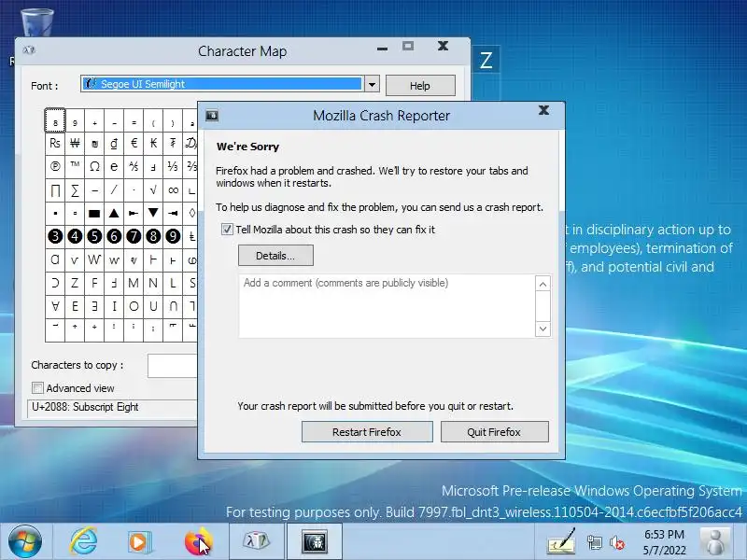Screen dimensions: 747x560
Task: Switch to Character Map taskbar button
Action: point(256,541)
